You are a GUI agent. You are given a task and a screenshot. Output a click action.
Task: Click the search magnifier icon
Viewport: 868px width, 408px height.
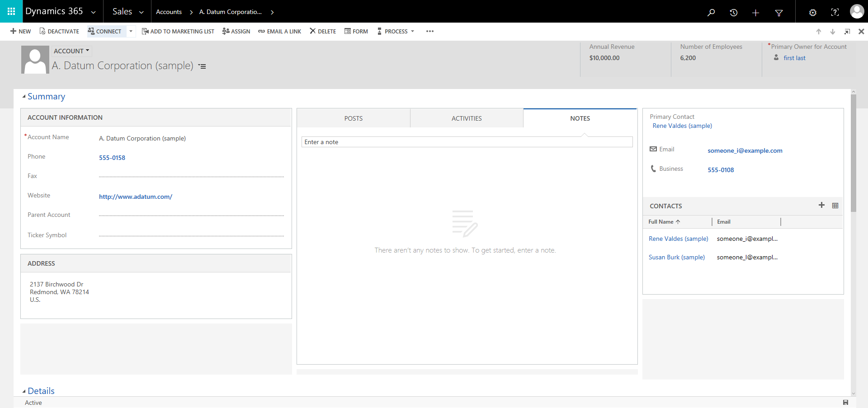[711, 12]
